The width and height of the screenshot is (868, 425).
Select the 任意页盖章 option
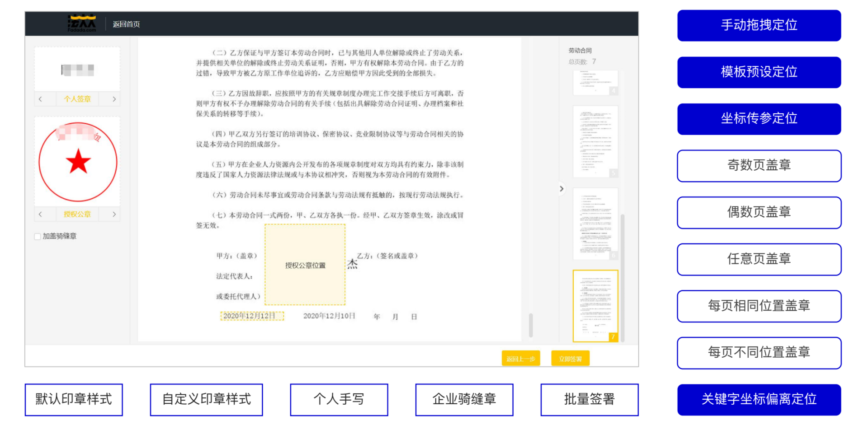pos(759,259)
